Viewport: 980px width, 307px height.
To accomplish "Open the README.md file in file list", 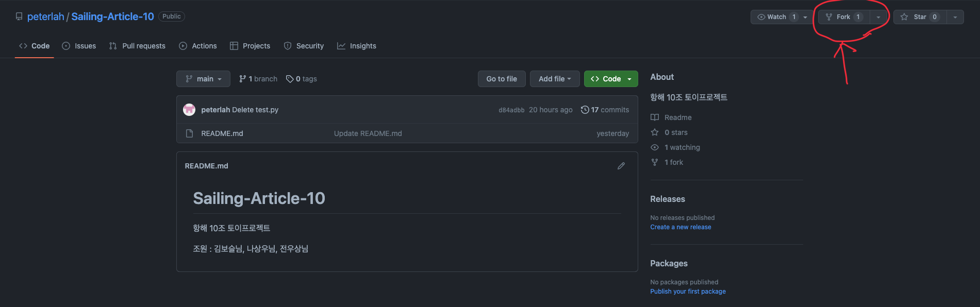I will (222, 133).
